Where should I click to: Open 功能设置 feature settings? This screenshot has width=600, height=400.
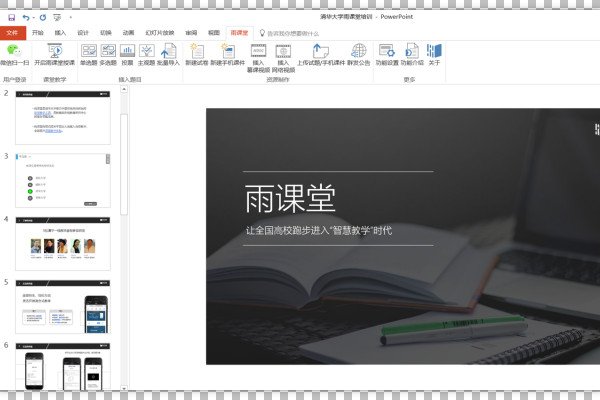[x=387, y=55]
